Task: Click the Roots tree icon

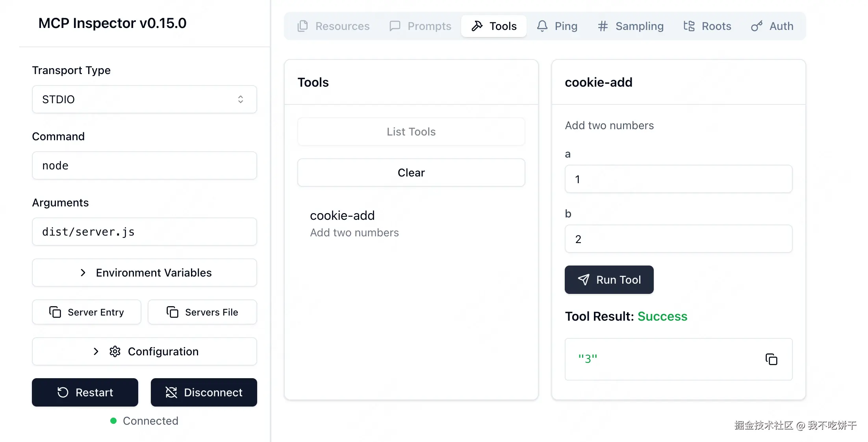Action: click(x=689, y=26)
